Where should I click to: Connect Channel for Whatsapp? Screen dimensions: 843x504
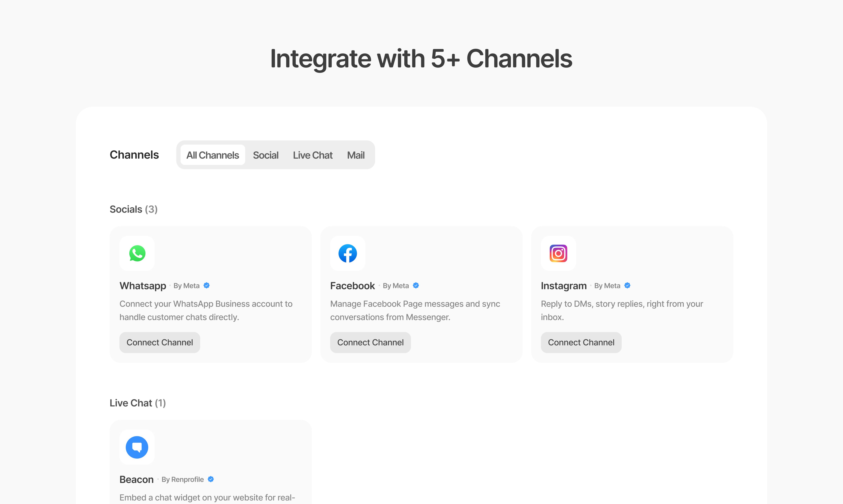pyautogui.click(x=160, y=342)
